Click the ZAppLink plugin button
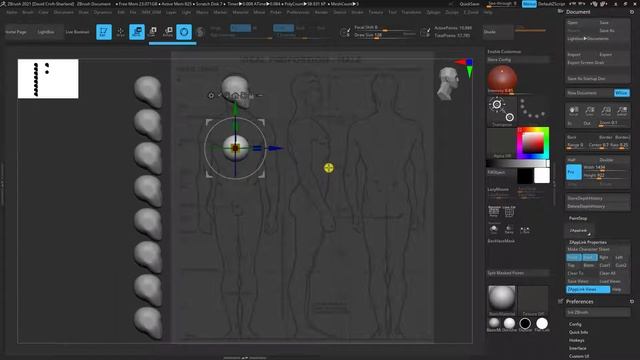This screenshot has height=360, width=640. pos(579,231)
